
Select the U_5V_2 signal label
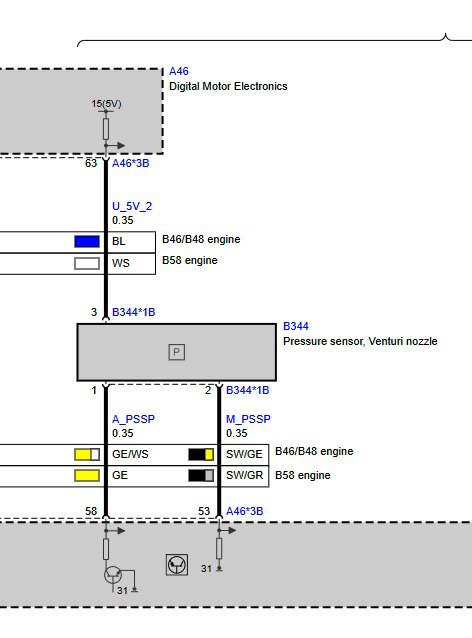(x=132, y=206)
